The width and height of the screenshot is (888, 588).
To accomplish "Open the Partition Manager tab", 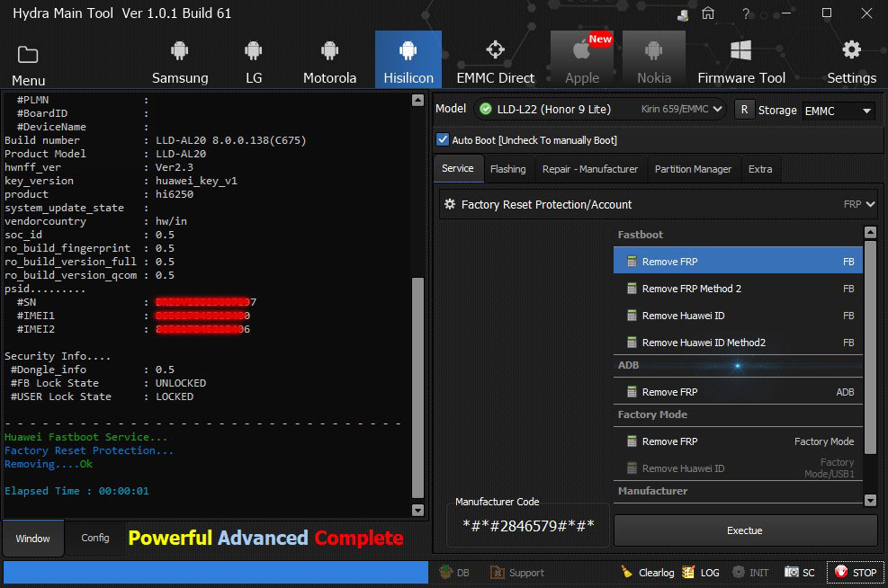I will coord(693,169).
